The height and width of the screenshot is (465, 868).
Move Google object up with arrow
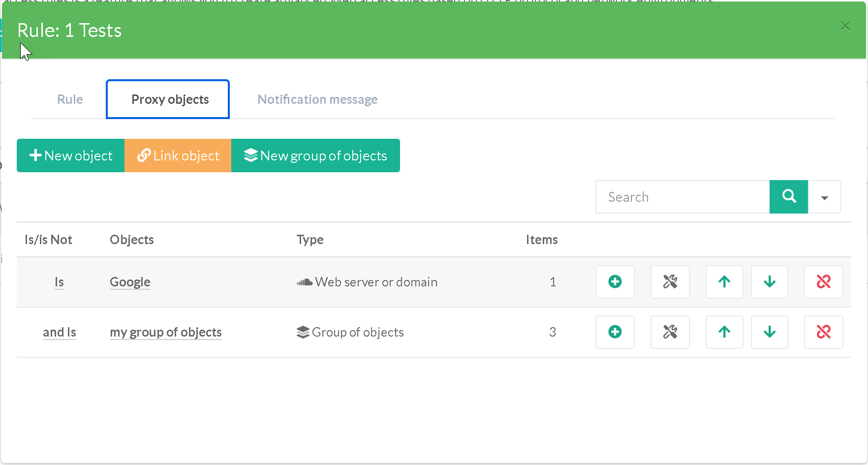[724, 282]
